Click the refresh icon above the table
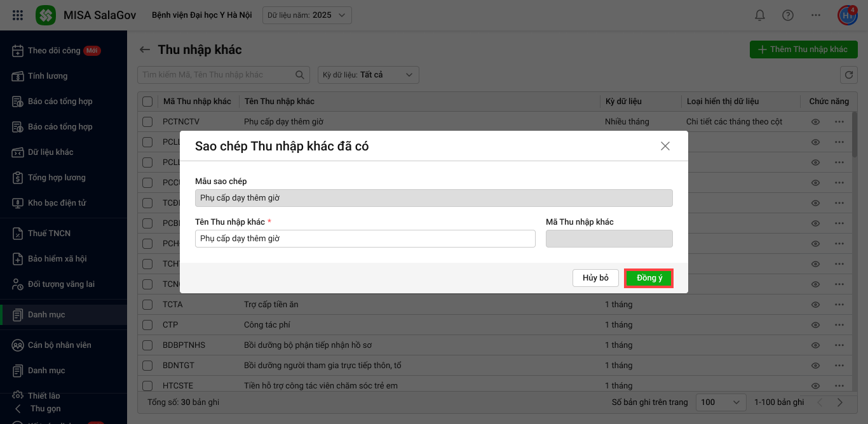 [849, 75]
